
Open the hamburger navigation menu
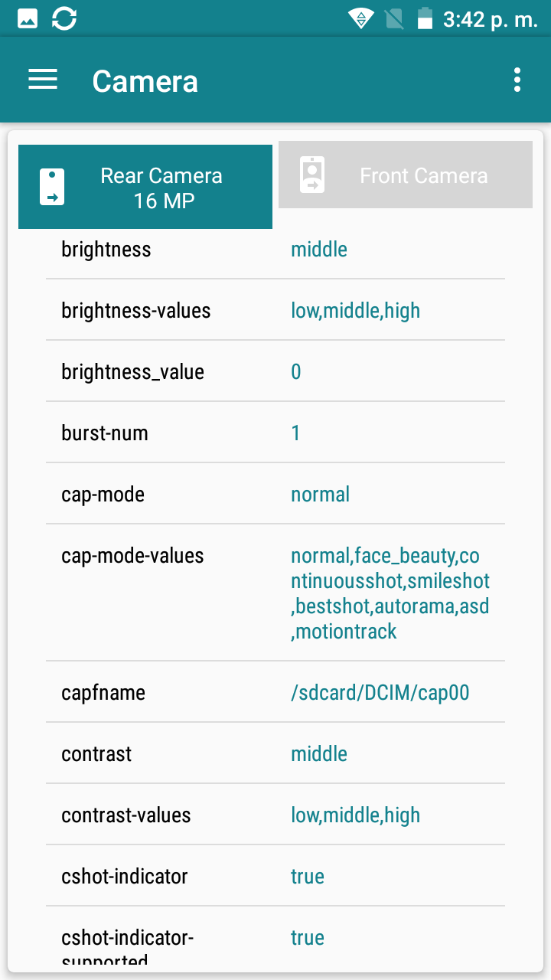(43, 80)
